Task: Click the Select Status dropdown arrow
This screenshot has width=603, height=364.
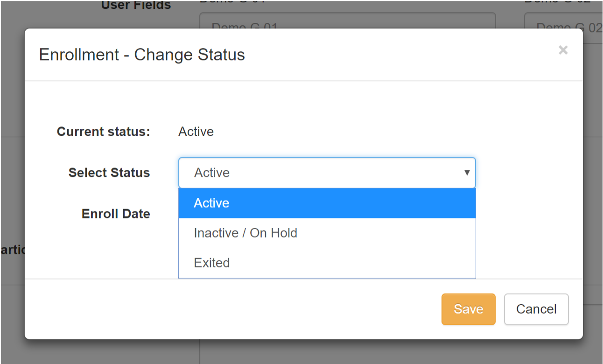Action: (466, 173)
